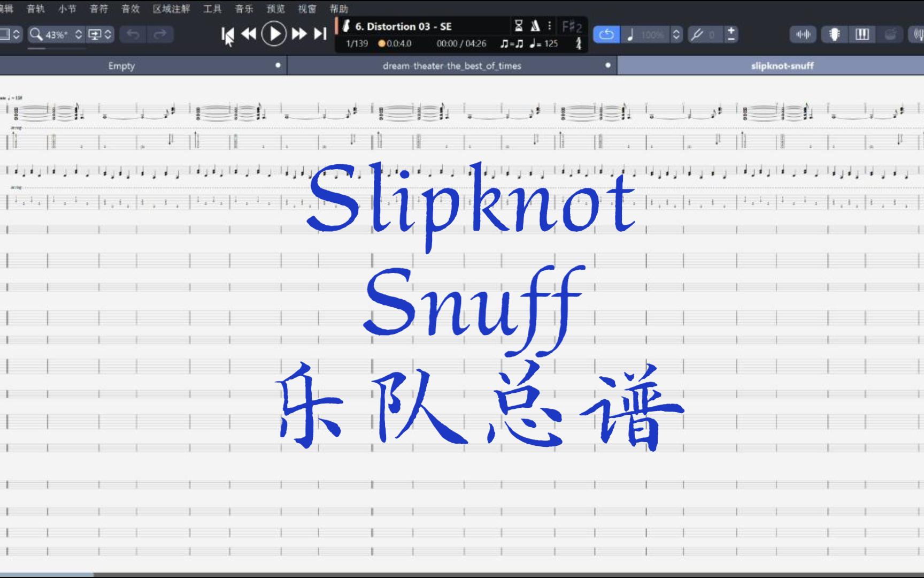Viewport: 924px width, 578px height.
Task: Start playback with the Play button
Action: (274, 34)
